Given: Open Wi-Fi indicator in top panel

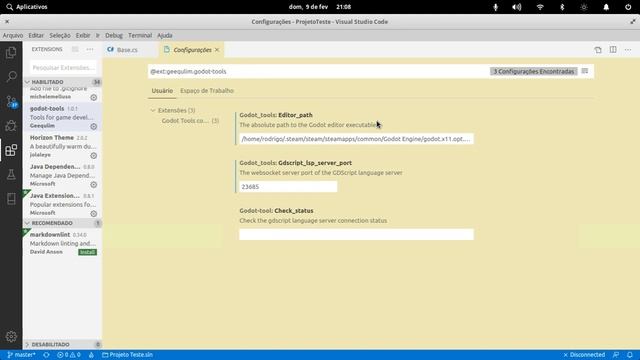Looking at the screenshot, I should coord(540,7).
